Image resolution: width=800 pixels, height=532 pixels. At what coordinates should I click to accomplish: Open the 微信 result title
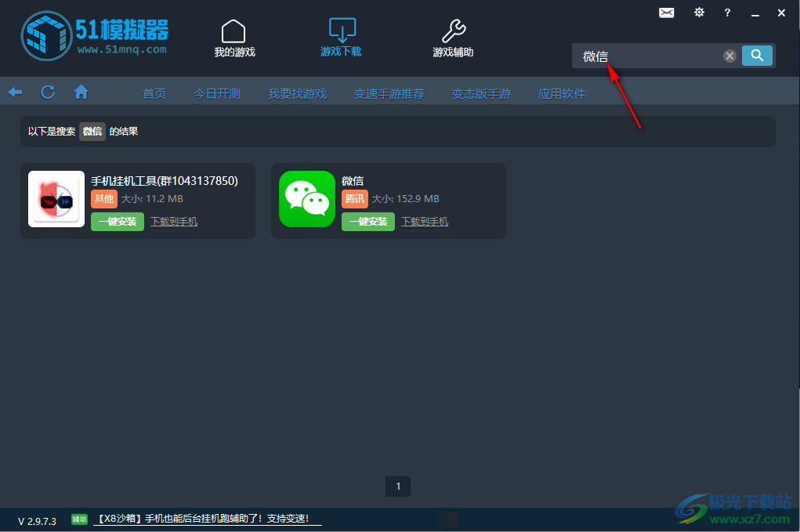click(353, 181)
